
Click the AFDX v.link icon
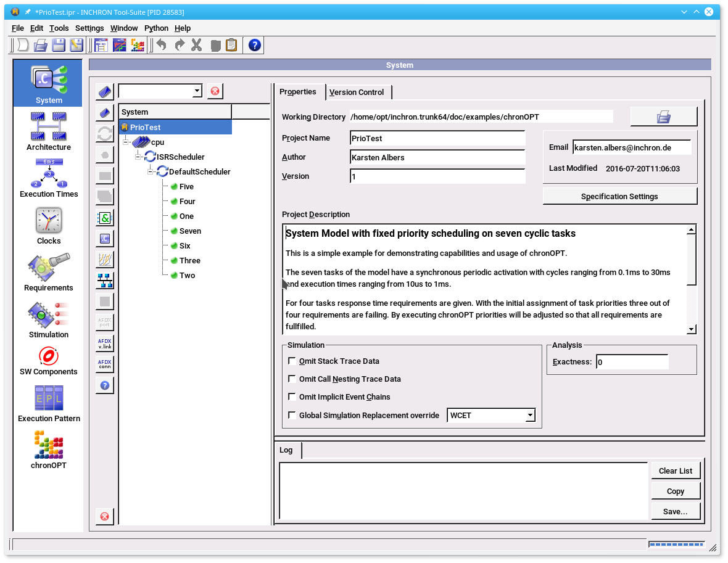tap(105, 343)
